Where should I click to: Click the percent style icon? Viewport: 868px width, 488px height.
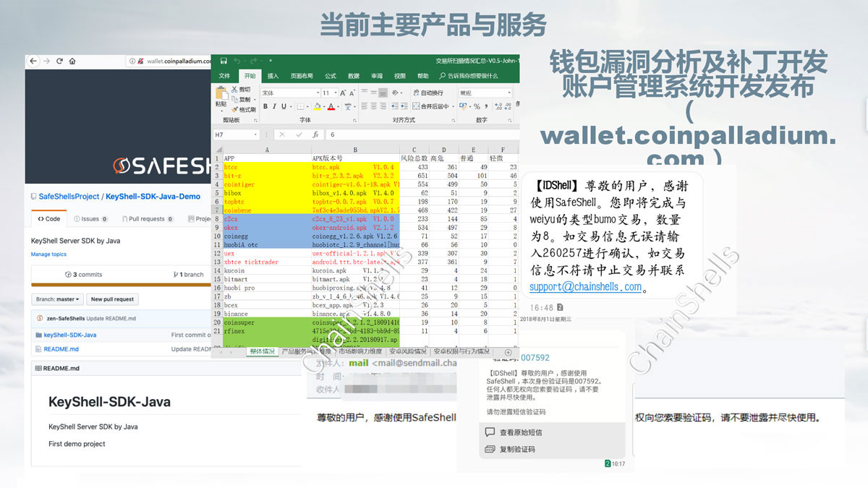(x=477, y=106)
